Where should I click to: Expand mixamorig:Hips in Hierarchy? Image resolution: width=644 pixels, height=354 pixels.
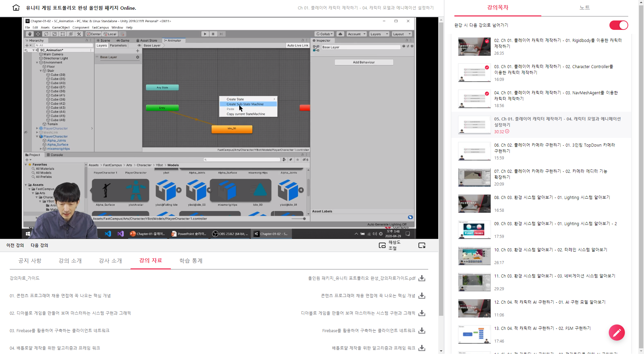click(41, 149)
